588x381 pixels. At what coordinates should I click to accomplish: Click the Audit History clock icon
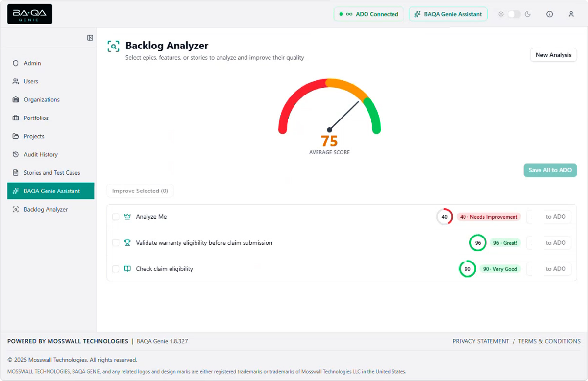pyautogui.click(x=16, y=154)
